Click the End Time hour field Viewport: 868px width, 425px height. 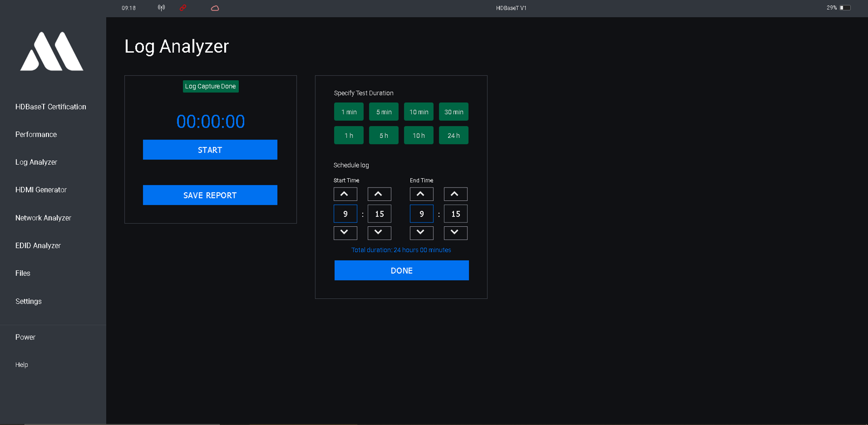point(421,214)
